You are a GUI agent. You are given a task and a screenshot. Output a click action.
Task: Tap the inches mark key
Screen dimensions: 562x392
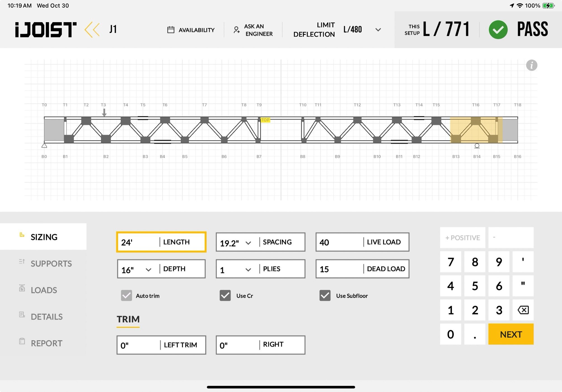click(523, 286)
